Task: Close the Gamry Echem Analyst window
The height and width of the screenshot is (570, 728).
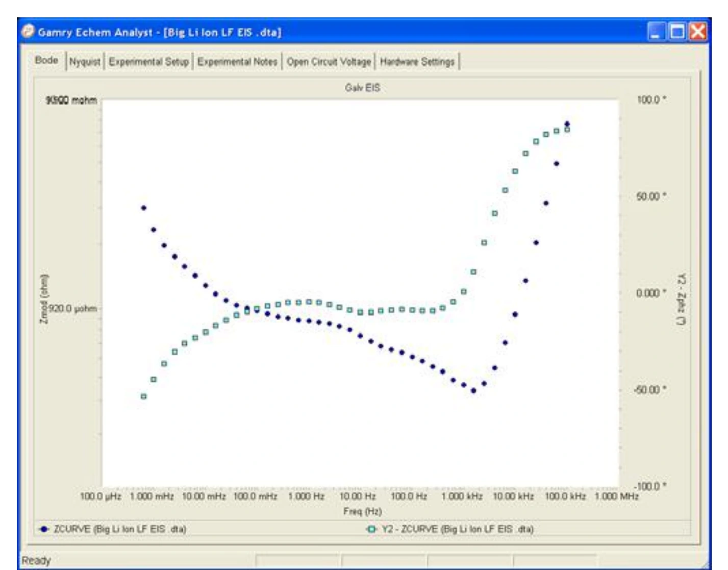Action: pyautogui.click(x=698, y=32)
